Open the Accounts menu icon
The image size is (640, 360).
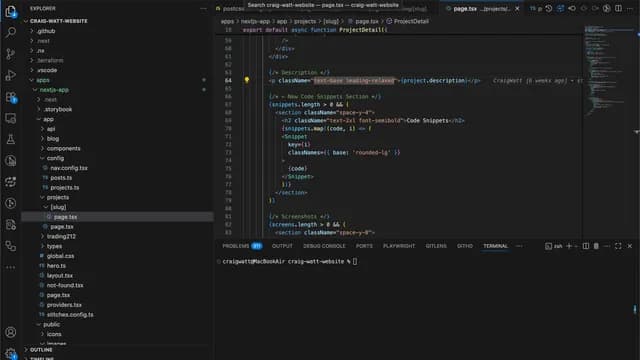pos(11,332)
